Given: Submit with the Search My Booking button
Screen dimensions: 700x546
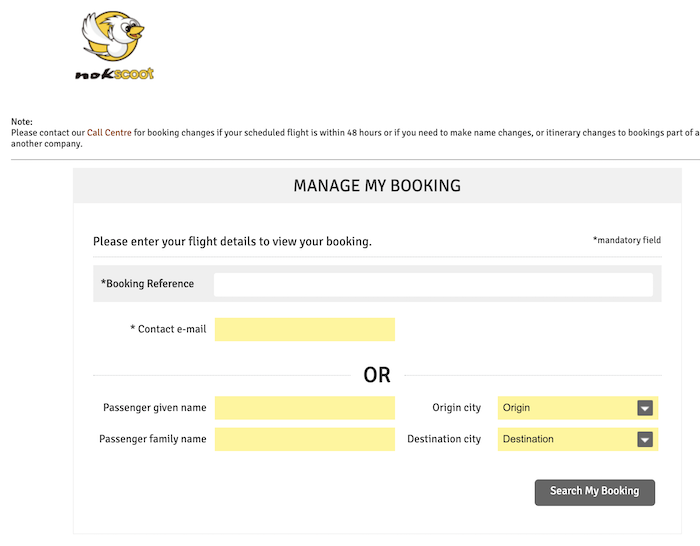Looking at the screenshot, I should click(595, 492).
